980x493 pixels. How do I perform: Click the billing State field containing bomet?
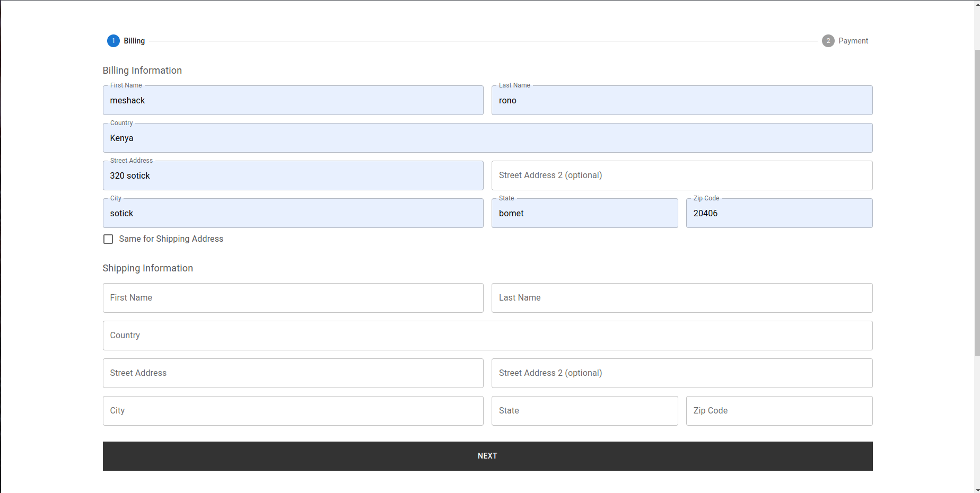584,214
